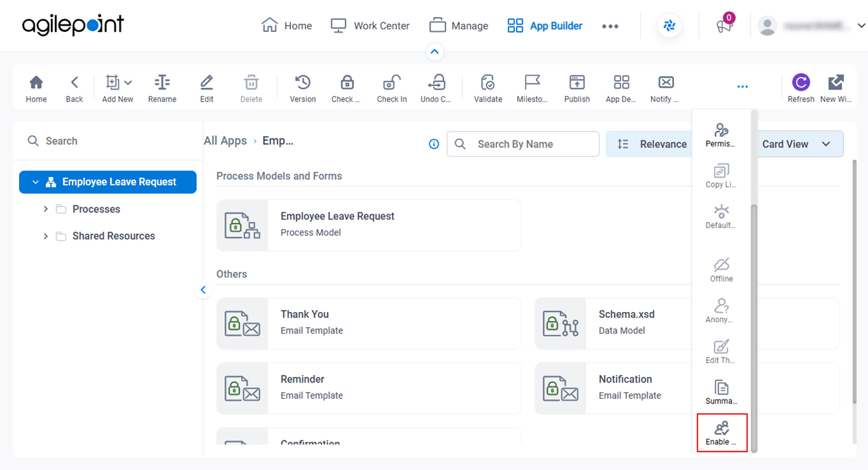Image resolution: width=868 pixels, height=470 pixels.
Task: Click the Search By Name field
Action: click(x=523, y=144)
